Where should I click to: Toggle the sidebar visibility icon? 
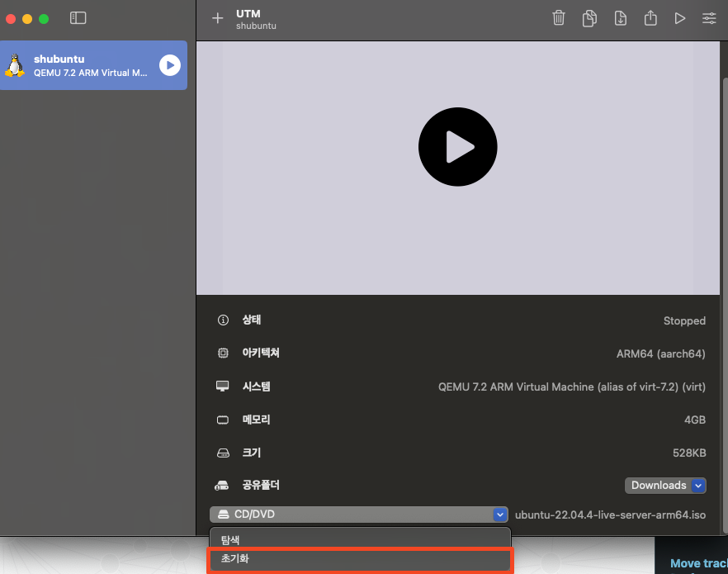[x=78, y=18]
